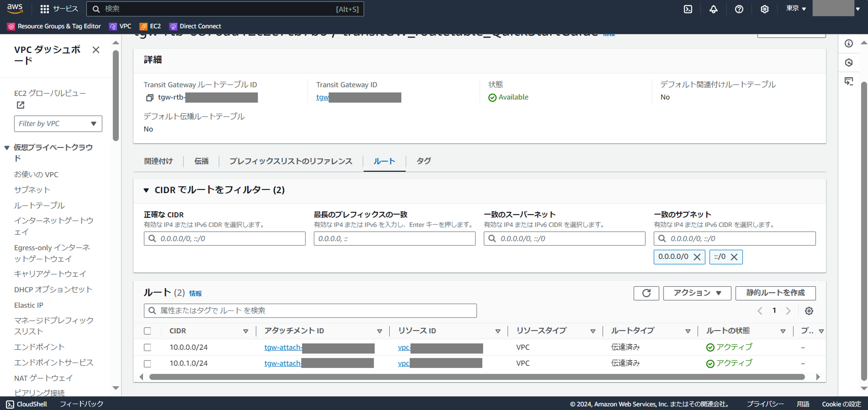Open Cookie の設定 in footer
Viewport: 868px width, 410px height.
841,404
